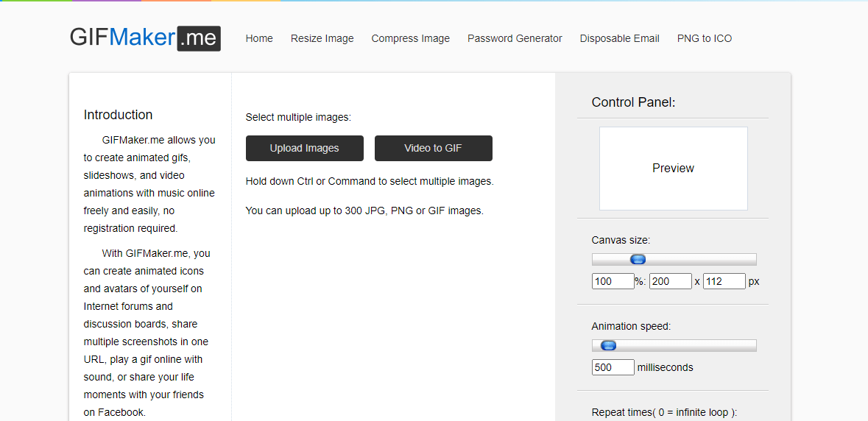868x421 pixels.
Task: Click the 'Repeat times' label
Action: point(664,413)
